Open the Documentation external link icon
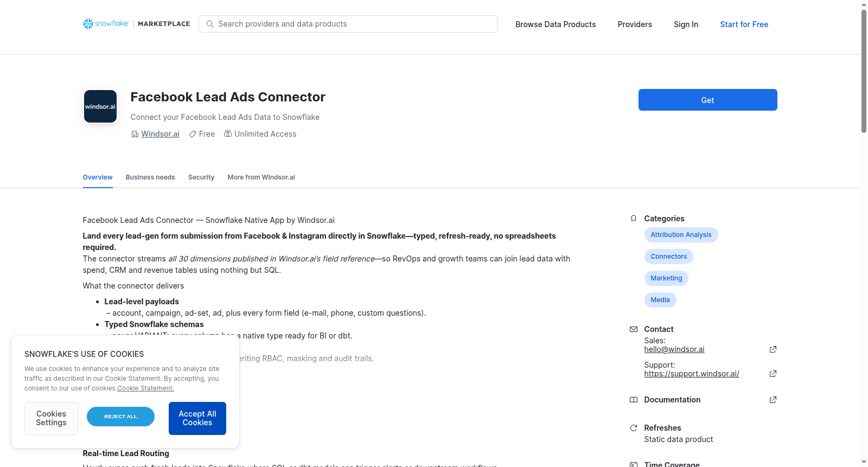Screen dimensions: 868x467 (x=773, y=400)
